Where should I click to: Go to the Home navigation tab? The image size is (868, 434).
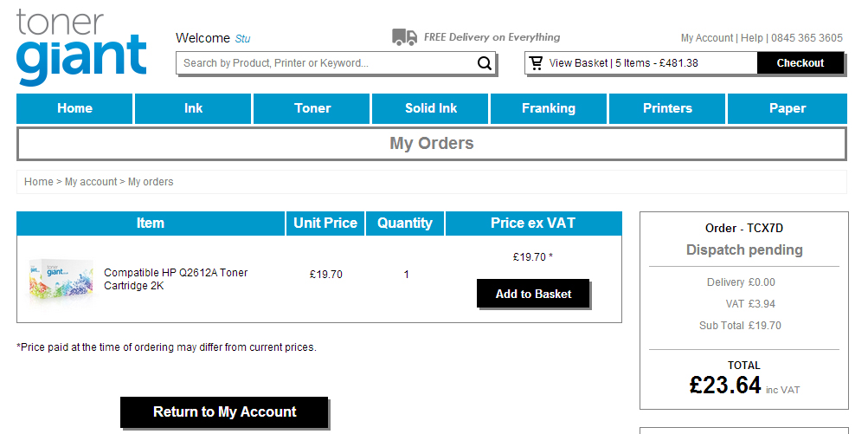(x=74, y=108)
